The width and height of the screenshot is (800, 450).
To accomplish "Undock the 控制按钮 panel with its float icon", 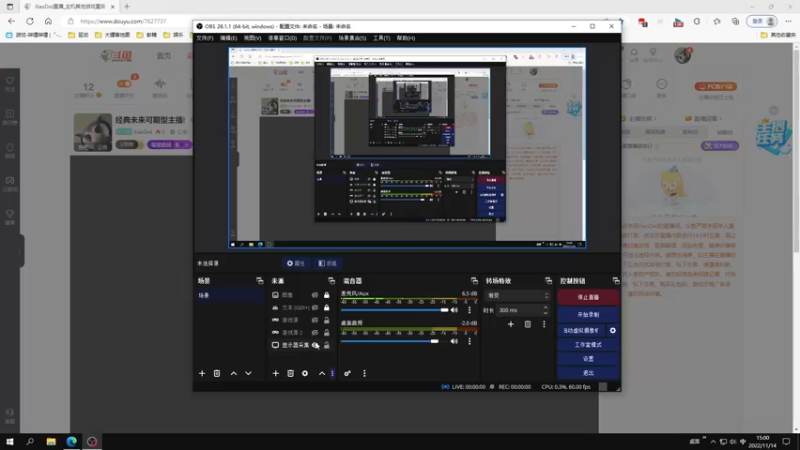I will click(616, 281).
